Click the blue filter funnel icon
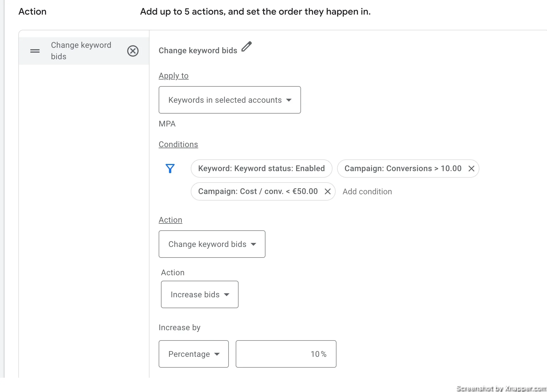This screenshot has width=547, height=392. pos(170,169)
